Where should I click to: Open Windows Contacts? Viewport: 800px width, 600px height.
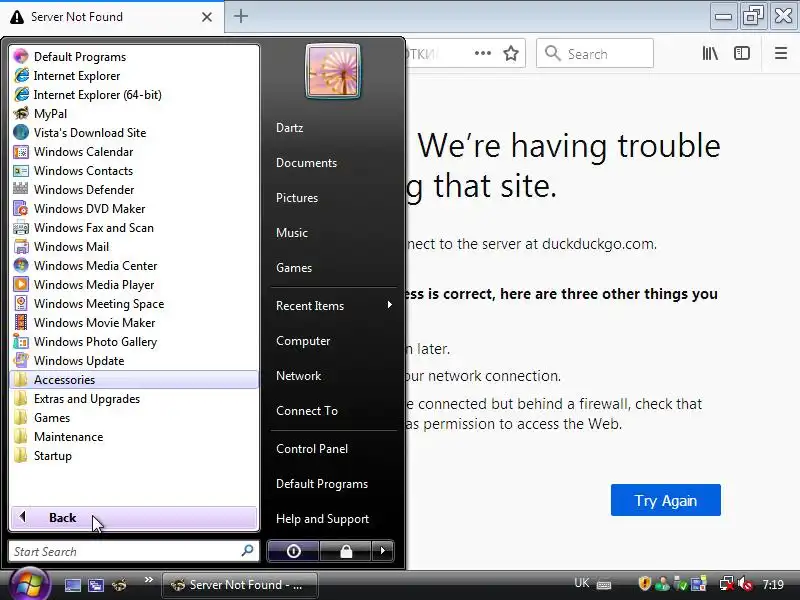point(134,170)
